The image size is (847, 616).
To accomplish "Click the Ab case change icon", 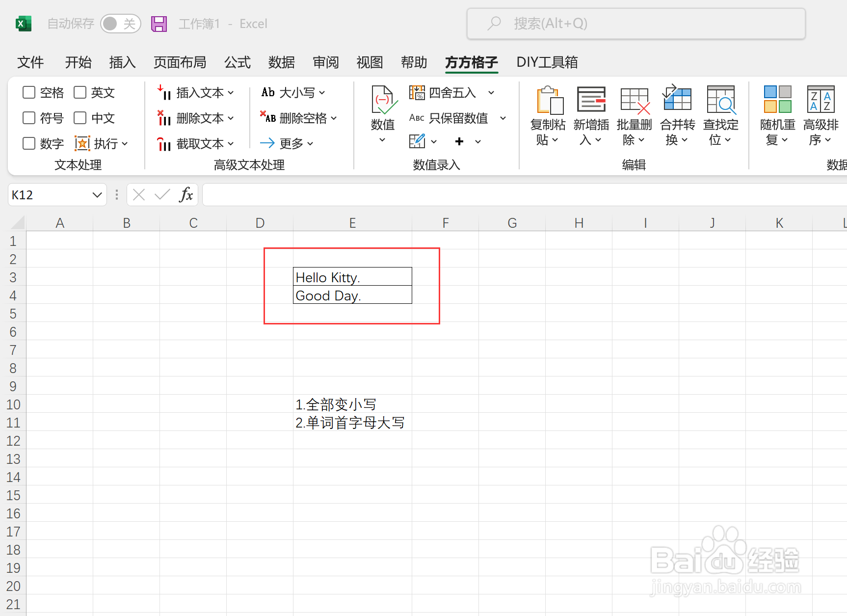I will point(268,92).
